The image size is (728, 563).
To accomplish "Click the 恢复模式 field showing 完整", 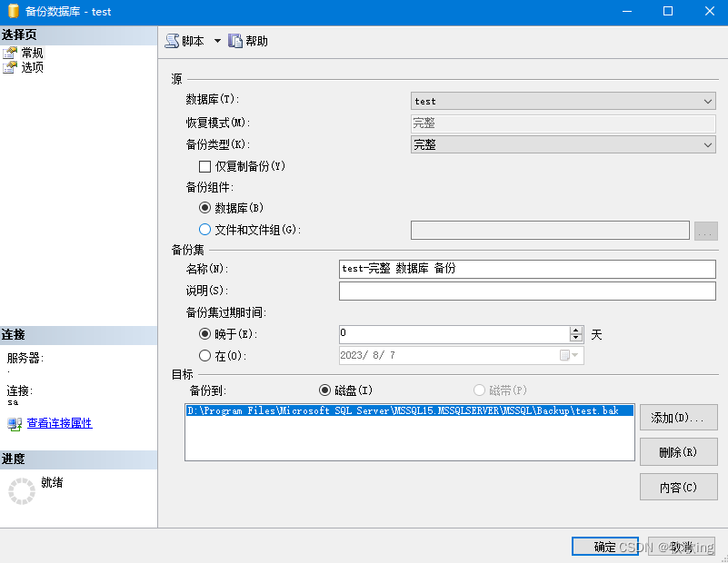I will click(x=563, y=123).
